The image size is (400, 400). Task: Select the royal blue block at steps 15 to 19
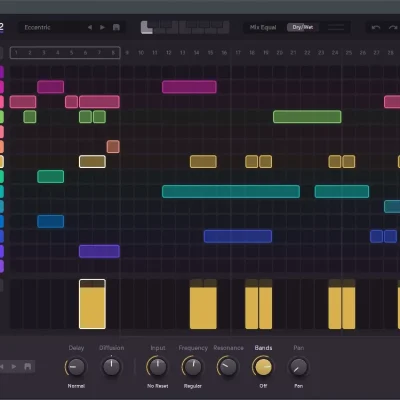238,236
